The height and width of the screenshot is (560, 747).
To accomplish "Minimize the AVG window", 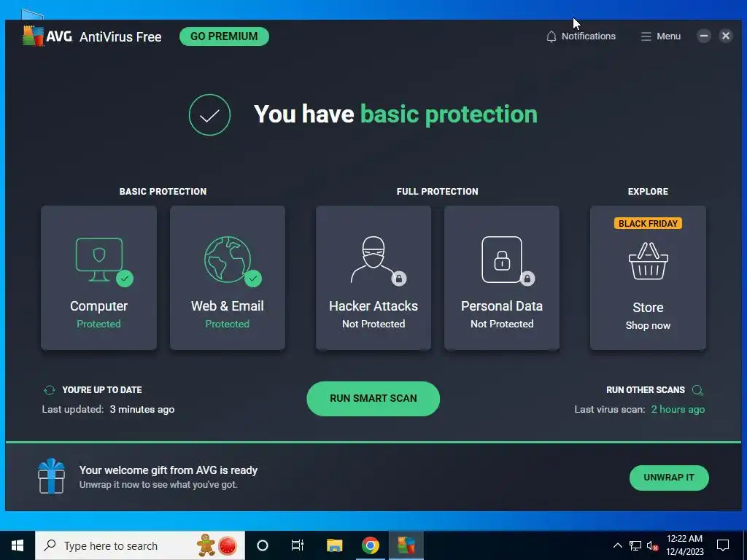I will (x=704, y=36).
